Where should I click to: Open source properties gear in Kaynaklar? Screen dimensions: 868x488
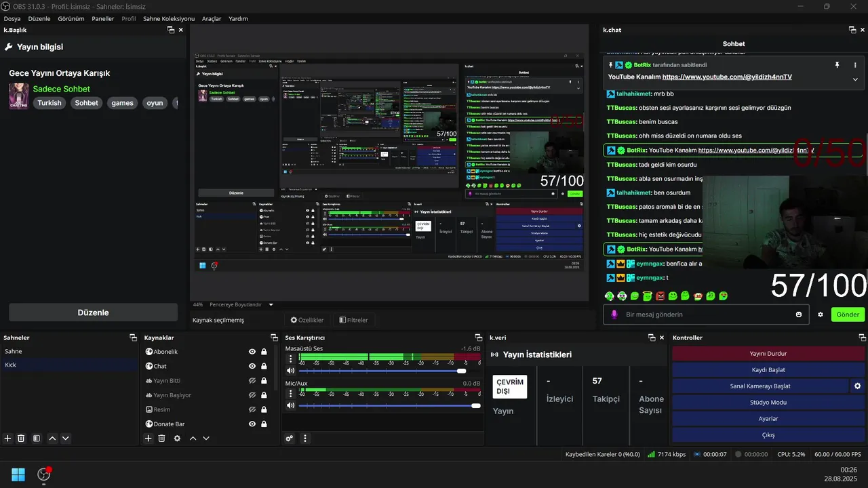[x=177, y=439]
